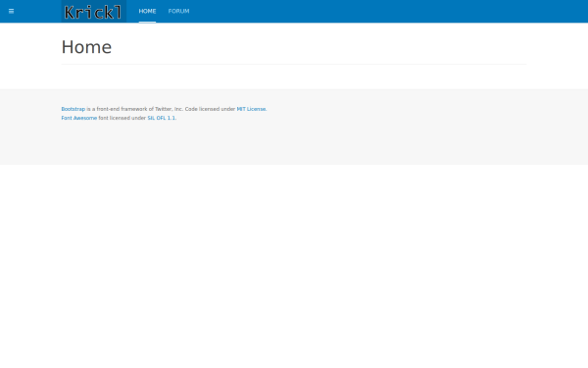Go to the FORUM navigation tab
The width and height of the screenshot is (588, 368).
pos(179,11)
